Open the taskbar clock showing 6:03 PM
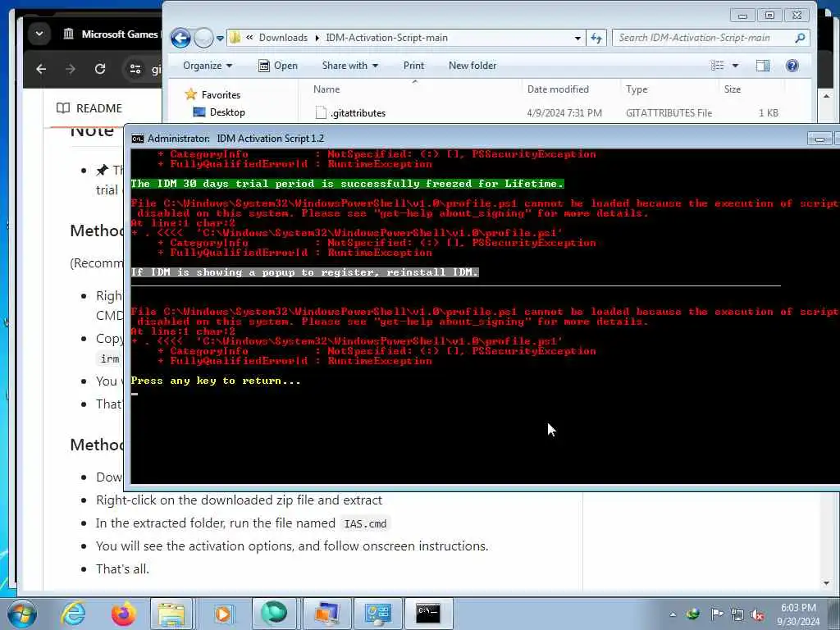Viewport: 840px width, 630px height. [799, 614]
